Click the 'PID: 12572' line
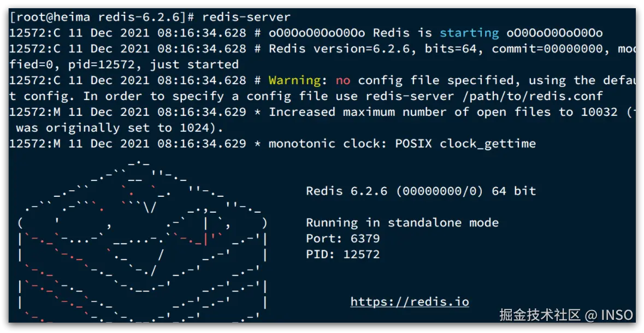 342,254
